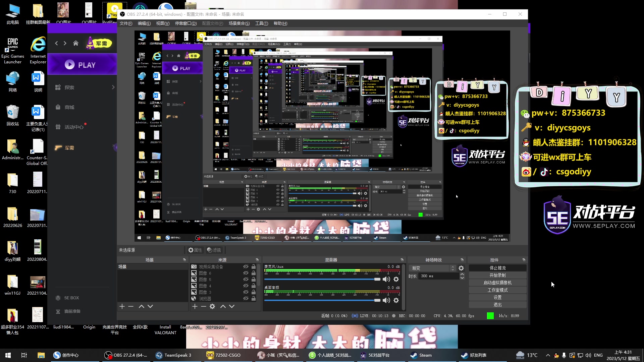Screen dimensions: 644x362
Task: Toggle lock on 图像 5 source
Action: pos(254,280)
